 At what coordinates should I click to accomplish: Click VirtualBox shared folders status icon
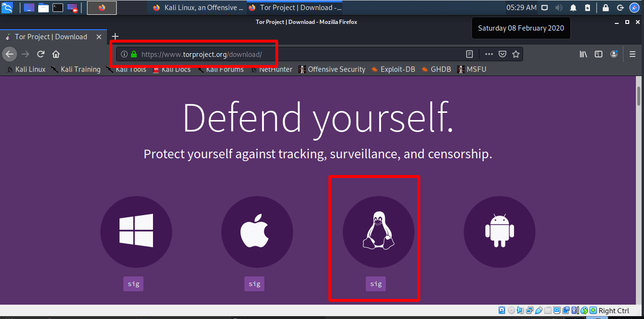[x=547, y=310]
